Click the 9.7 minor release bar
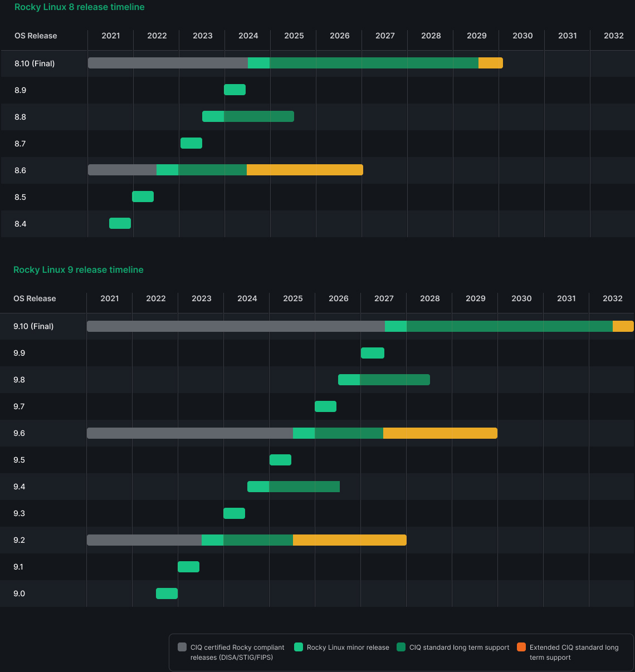635x672 pixels. tap(325, 406)
